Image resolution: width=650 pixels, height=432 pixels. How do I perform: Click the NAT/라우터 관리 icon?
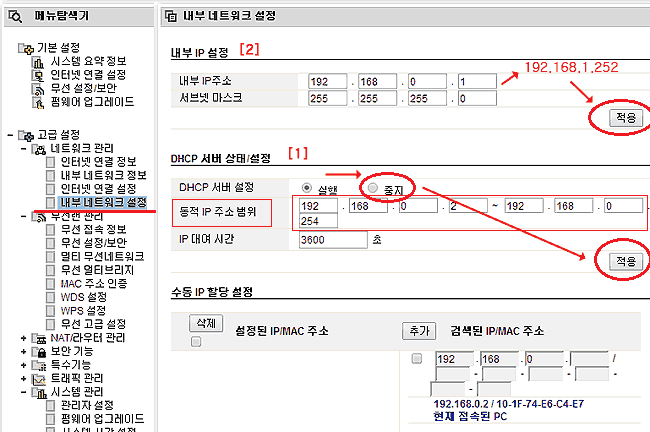point(39,339)
